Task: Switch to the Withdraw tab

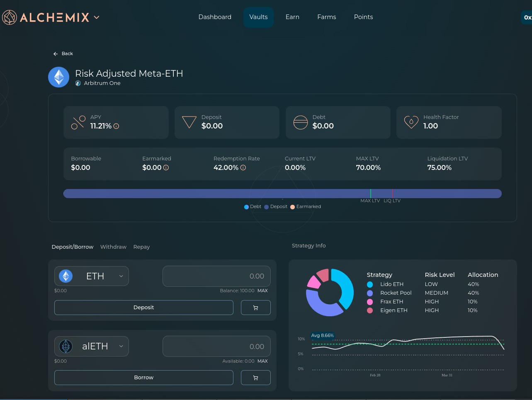Action: pyautogui.click(x=113, y=247)
